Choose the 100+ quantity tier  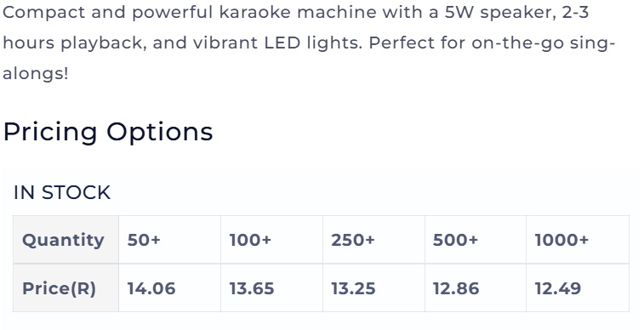[x=271, y=240]
